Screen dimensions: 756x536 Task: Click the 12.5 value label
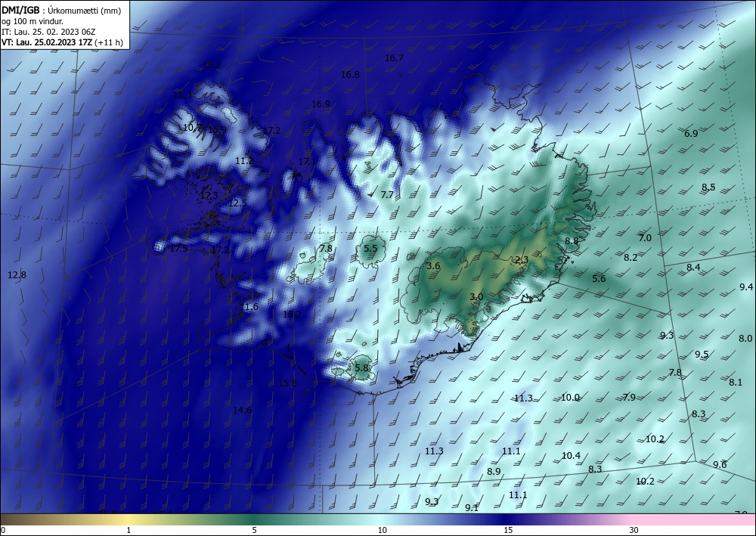pos(237,203)
